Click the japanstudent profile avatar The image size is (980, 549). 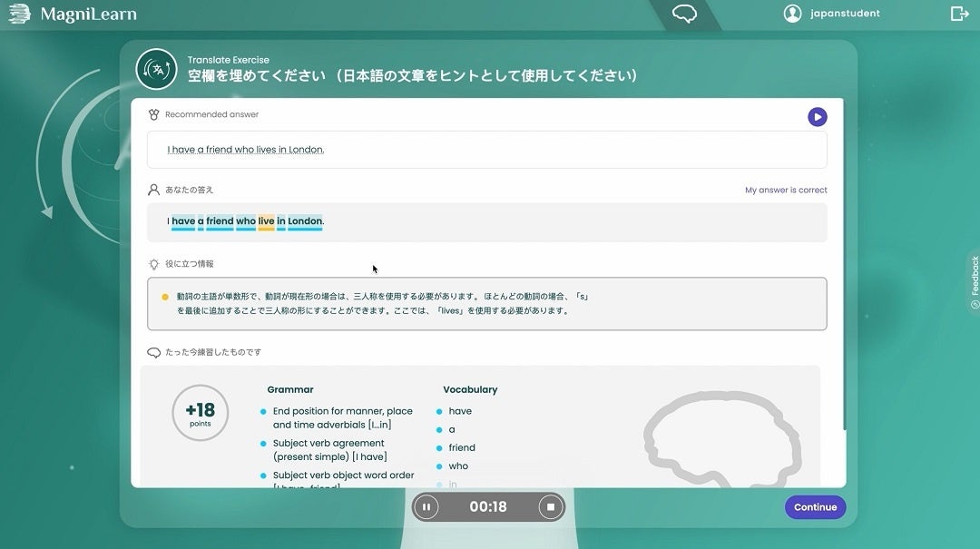pos(793,14)
